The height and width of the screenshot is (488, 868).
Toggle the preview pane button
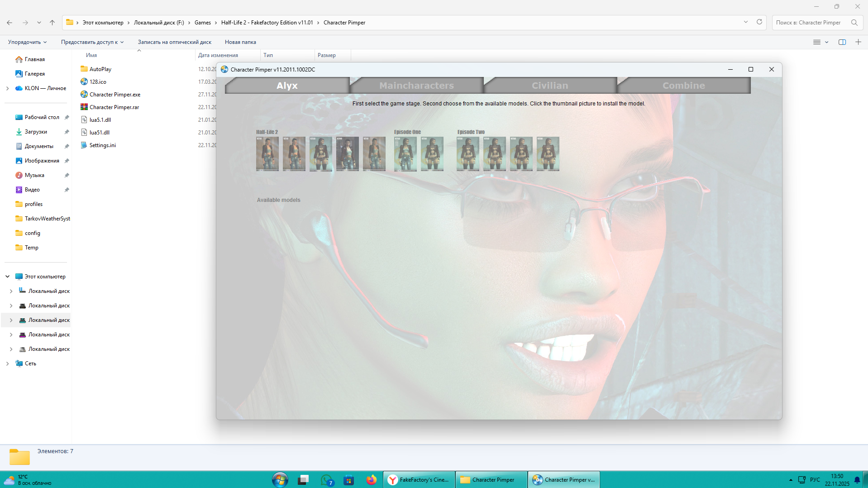click(x=842, y=42)
